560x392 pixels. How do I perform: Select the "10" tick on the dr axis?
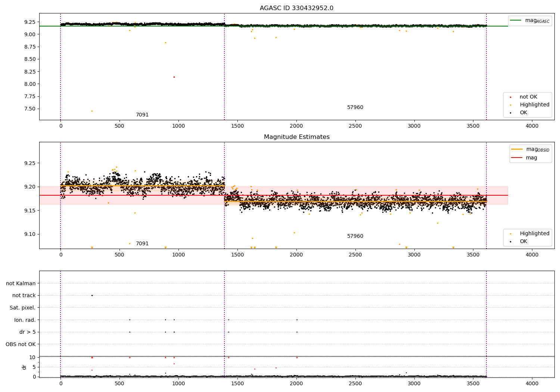32,357
